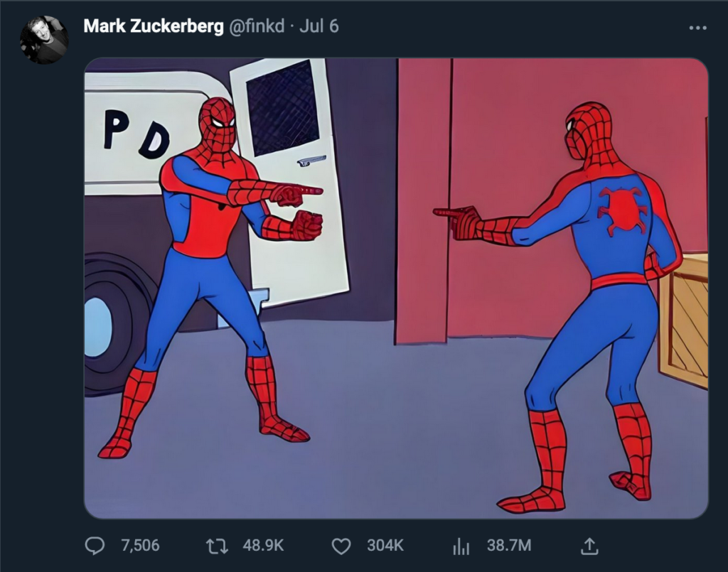Click the reply speech bubble icon

pos(95,546)
